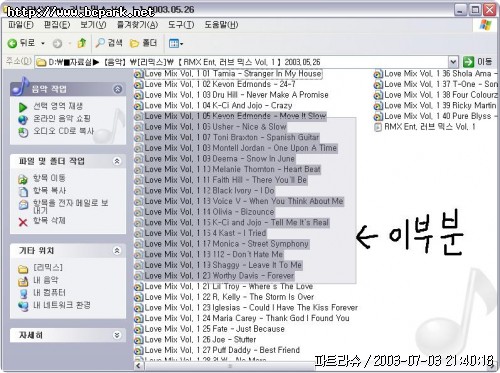Click the CD icon beside 오디오 CD로 복사
Viewport: 500px width, 373px height.
click(23, 132)
